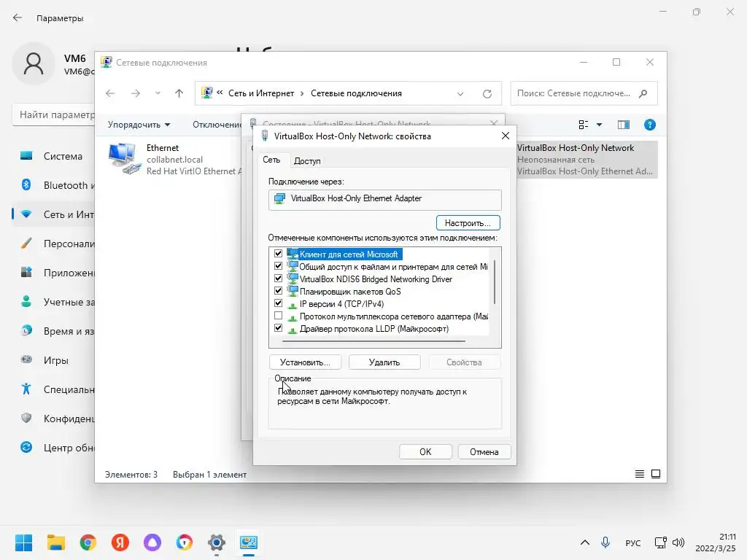Close the VirtualBox Host-Only Network properties dialog
The image size is (747, 560).
[506, 136]
